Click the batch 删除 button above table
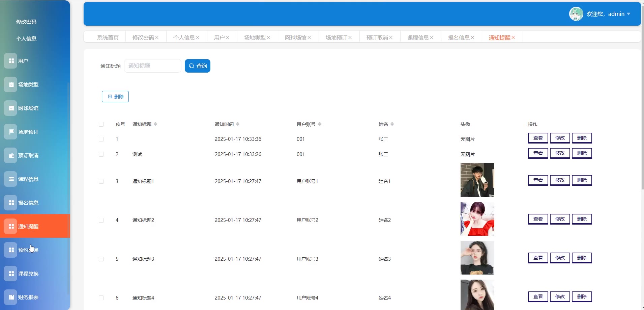The height and width of the screenshot is (310, 644). pos(115,97)
